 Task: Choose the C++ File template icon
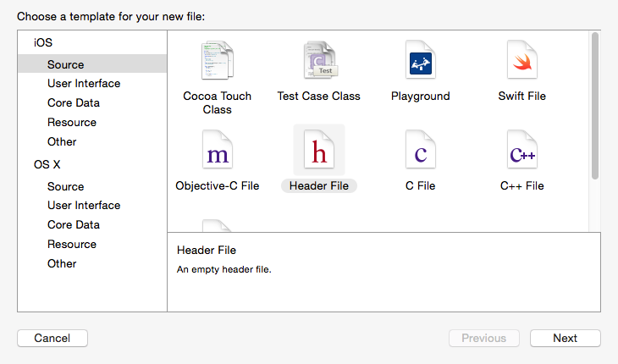pos(522,150)
